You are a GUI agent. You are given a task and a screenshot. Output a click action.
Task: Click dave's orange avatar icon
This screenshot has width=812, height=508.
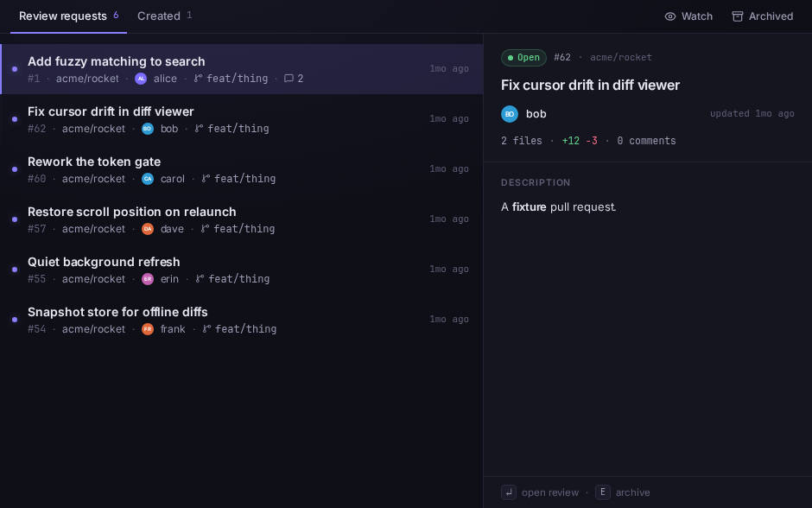(148, 229)
